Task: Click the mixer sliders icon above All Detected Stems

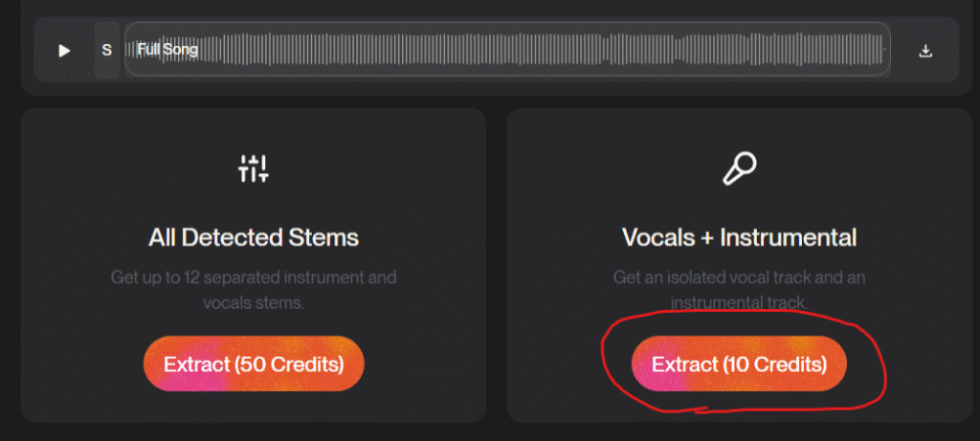Action: click(254, 168)
